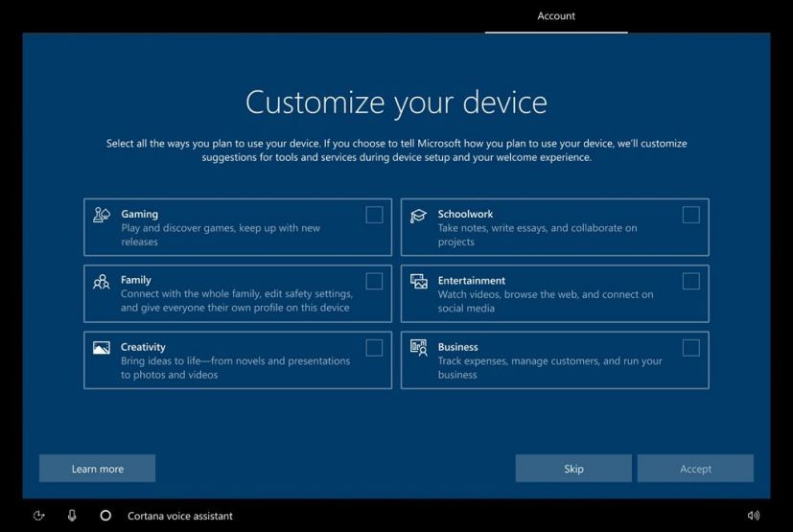Click the Creativity title text
This screenshot has height=532, width=793.
pyautogui.click(x=143, y=347)
